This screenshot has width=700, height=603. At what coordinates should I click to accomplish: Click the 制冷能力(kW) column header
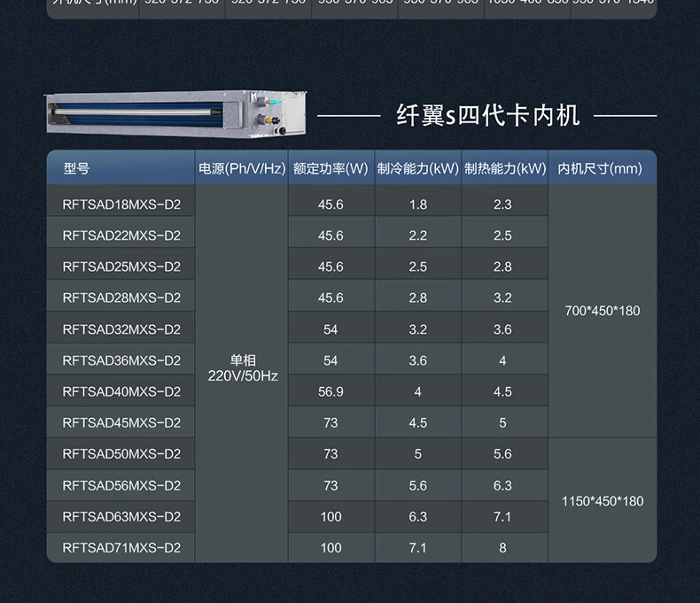pyautogui.click(x=417, y=168)
